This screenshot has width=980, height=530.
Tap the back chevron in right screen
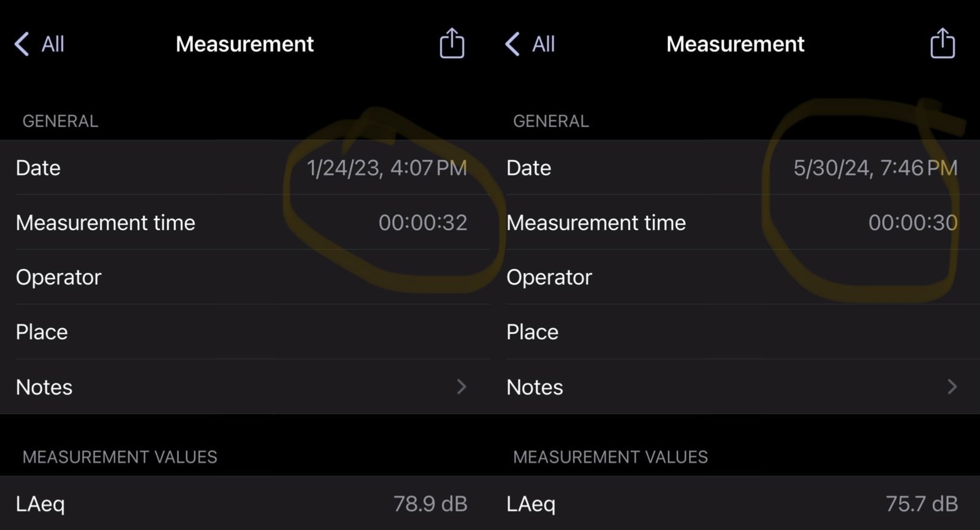[x=512, y=44]
